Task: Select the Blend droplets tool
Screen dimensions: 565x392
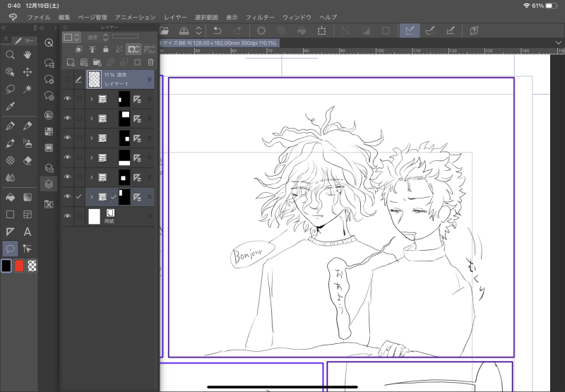Action: [x=10, y=177]
